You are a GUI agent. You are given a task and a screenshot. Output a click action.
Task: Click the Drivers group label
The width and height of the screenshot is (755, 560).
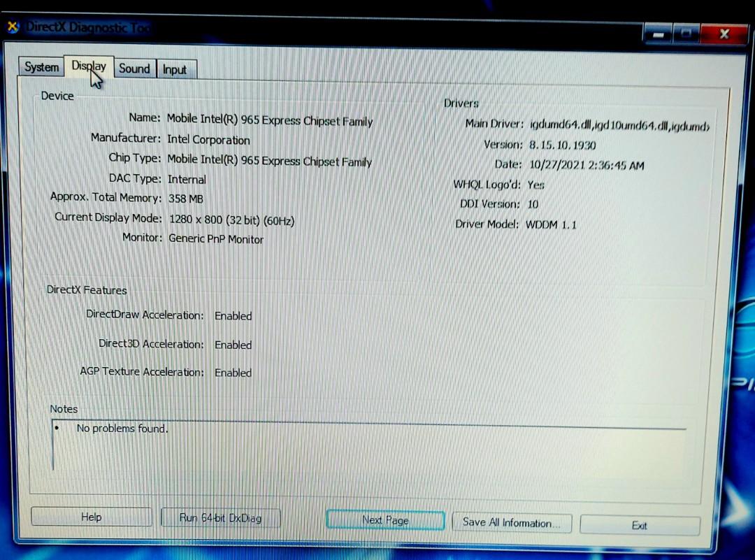(461, 103)
